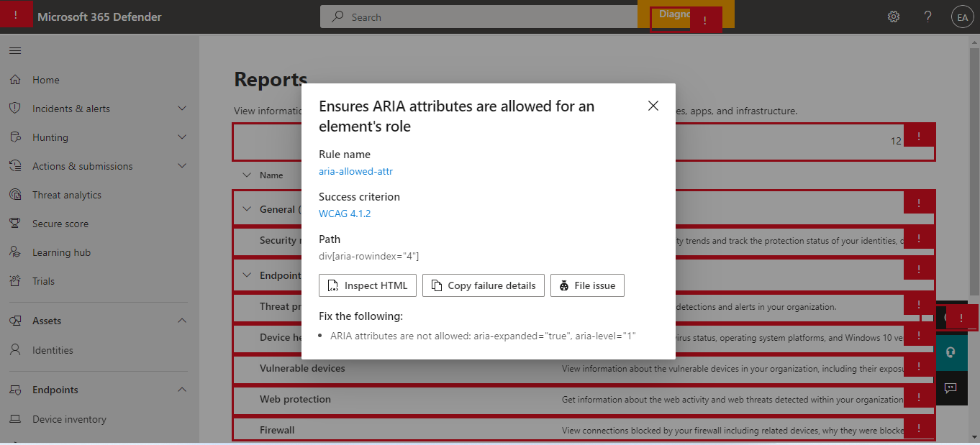Collapse the Endpoints report group chevron

coord(247,275)
